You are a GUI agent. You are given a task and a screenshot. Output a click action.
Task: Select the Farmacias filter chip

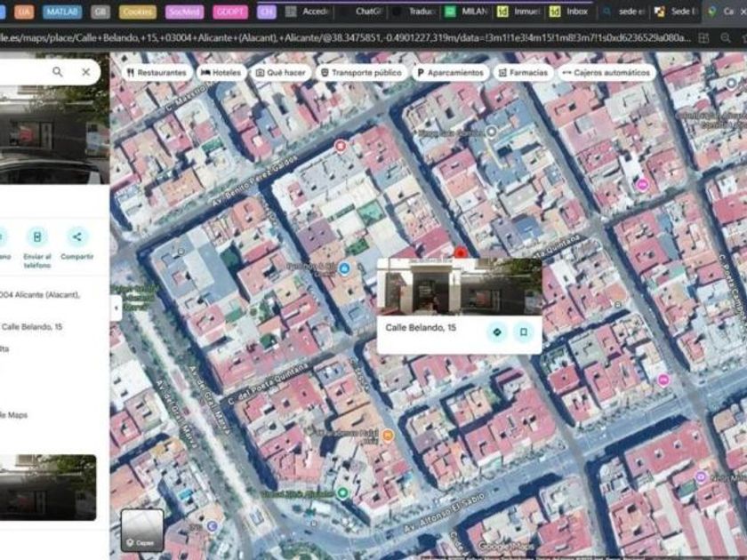[523, 72]
